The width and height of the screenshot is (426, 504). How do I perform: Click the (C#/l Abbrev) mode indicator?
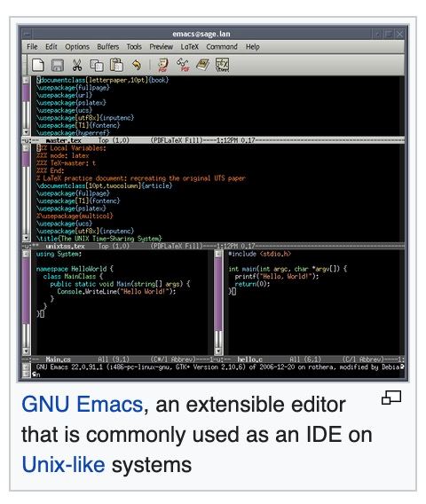pos(173,359)
